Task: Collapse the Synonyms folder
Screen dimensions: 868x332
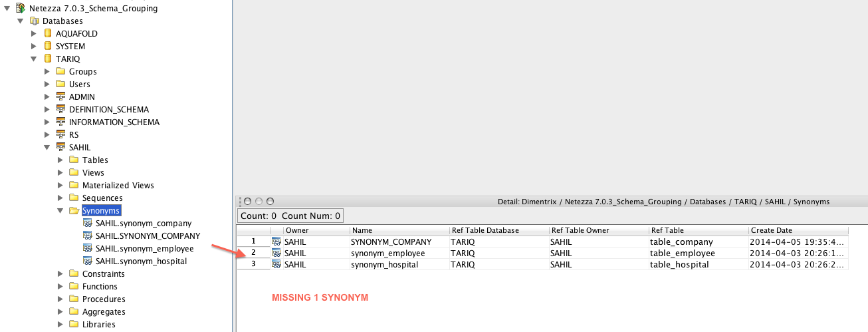Action: click(x=60, y=211)
